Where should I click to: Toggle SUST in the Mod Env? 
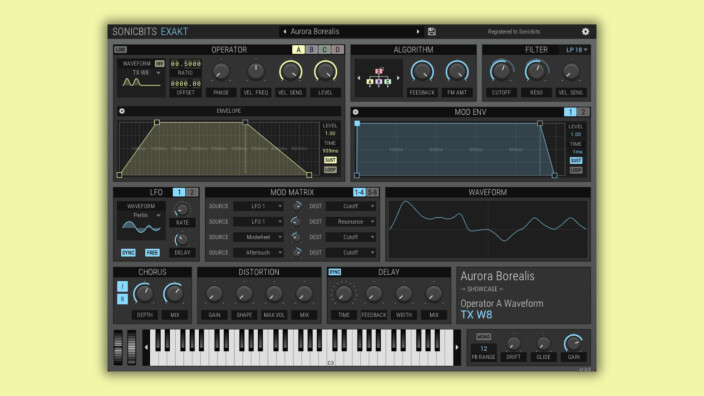576,161
